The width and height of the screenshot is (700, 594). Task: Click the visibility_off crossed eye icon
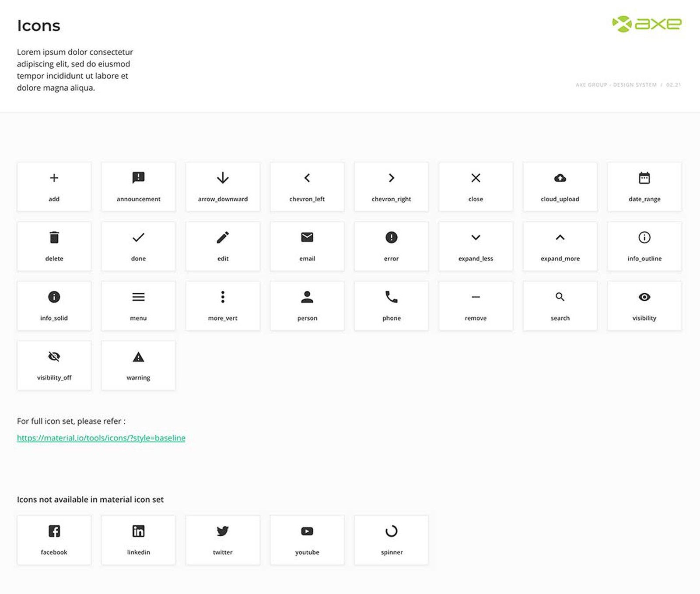tap(54, 356)
